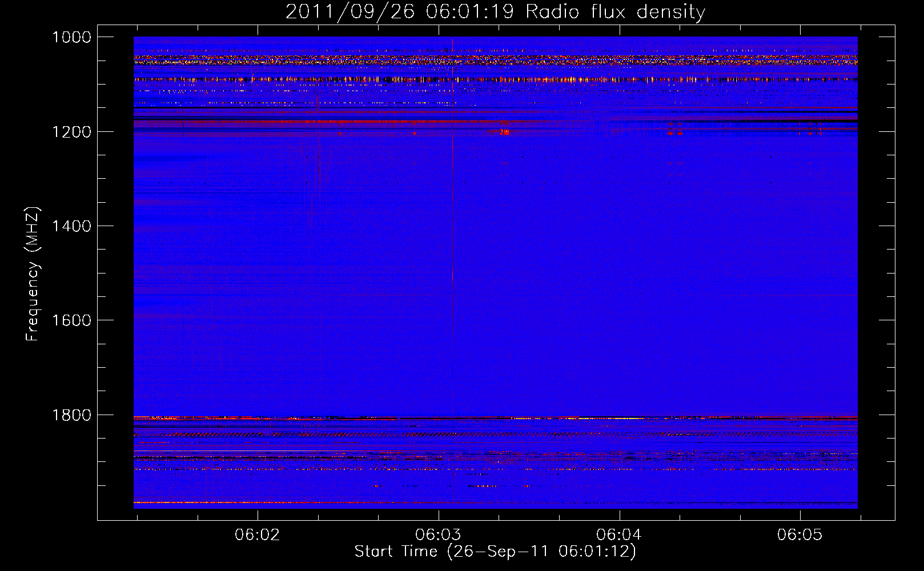Click the 06:04 time tick label
Screen dimensions: 924x571
click(619, 535)
